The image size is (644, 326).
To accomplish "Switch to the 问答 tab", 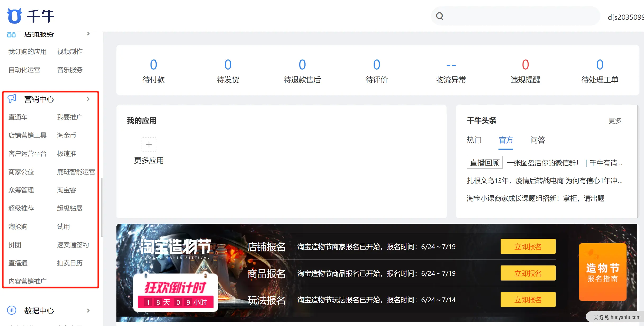I will tap(538, 140).
